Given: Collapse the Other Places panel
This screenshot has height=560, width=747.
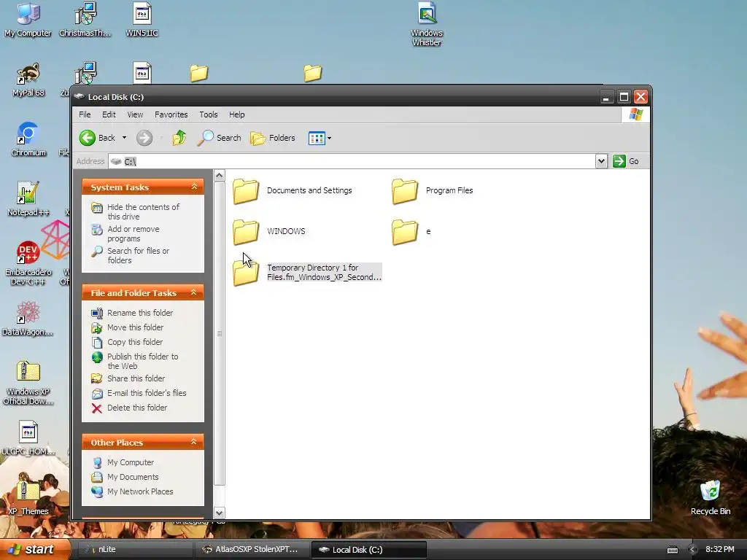Looking at the screenshot, I should pyautogui.click(x=194, y=443).
